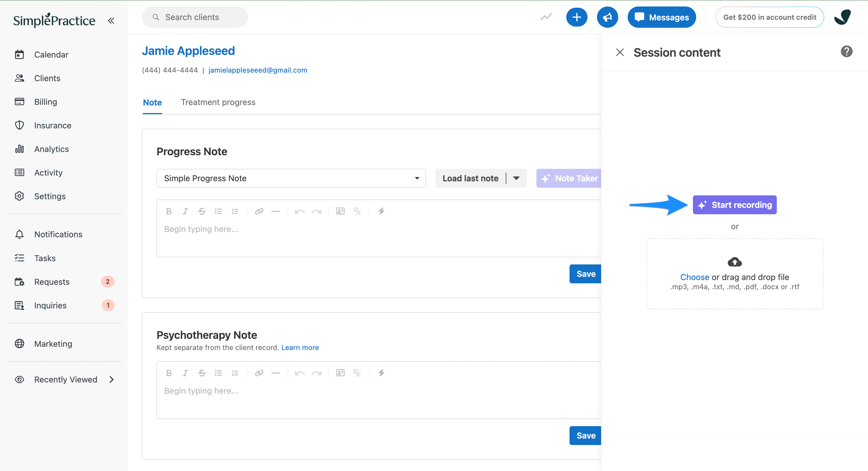Switch to the Treatment progress tab
Image resolution: width=868 pixels, height=471 pixels.
click(218, 102)
